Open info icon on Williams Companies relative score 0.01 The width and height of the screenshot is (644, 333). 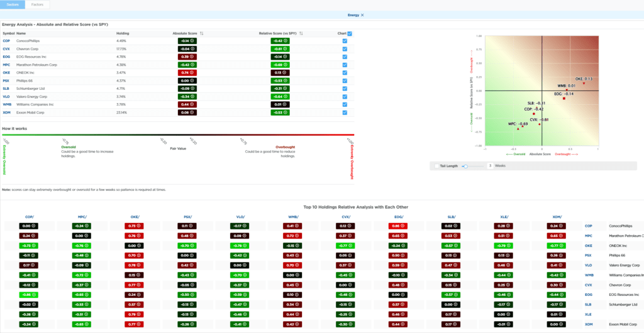point(285,104)
